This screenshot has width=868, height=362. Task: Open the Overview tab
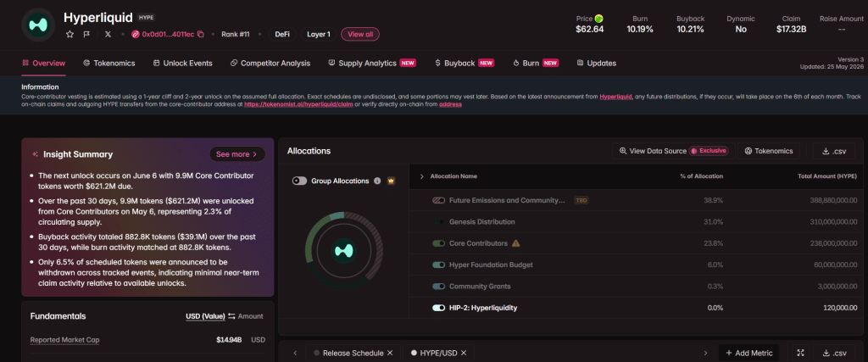coord(44,63)
